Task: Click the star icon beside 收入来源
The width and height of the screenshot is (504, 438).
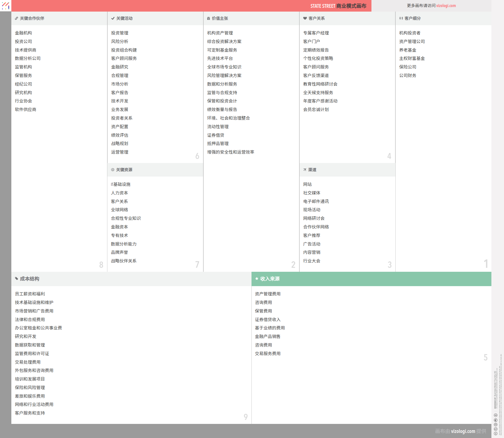Action: pyautogui.click(x=257, y=279)
